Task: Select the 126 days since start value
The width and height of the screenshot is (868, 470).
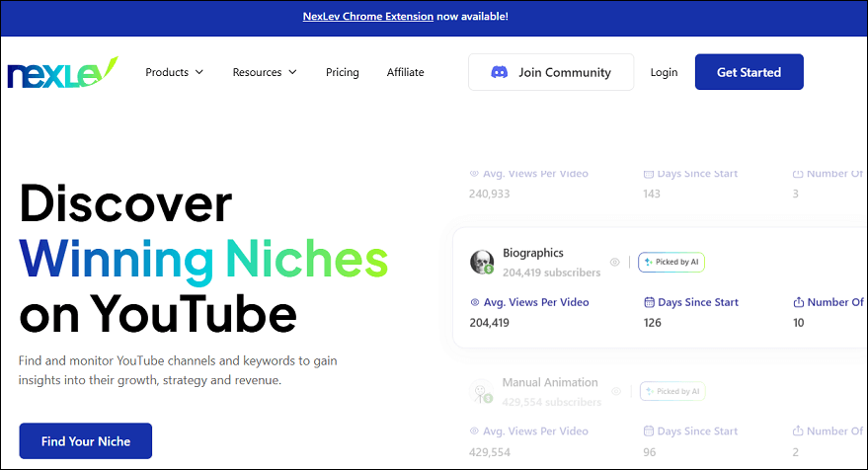Action: point(652,323)
